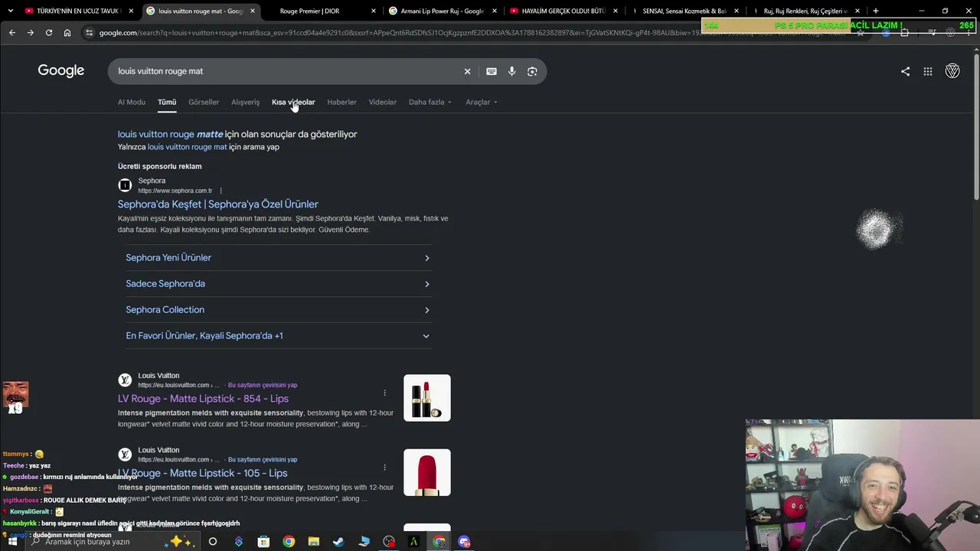Open the Copilot sparkle icon in taskbar
The image size is (980, 551).
point(181,542)
